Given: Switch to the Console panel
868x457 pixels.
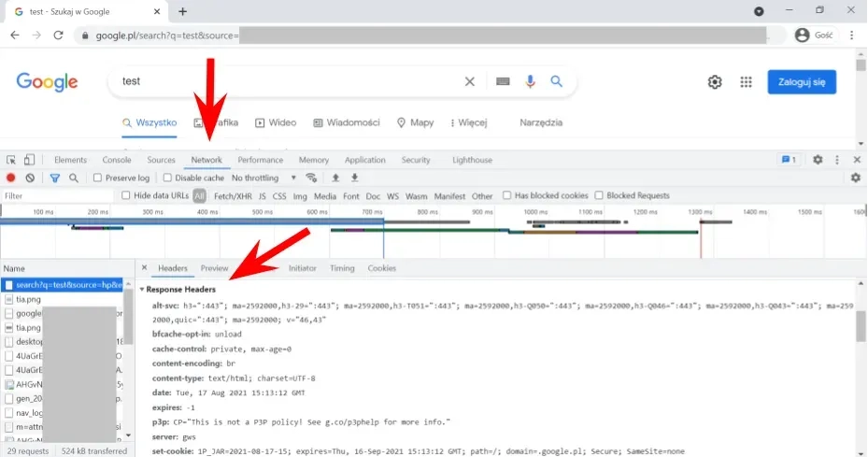Looking at the screenshot, I should pos(117,160).
